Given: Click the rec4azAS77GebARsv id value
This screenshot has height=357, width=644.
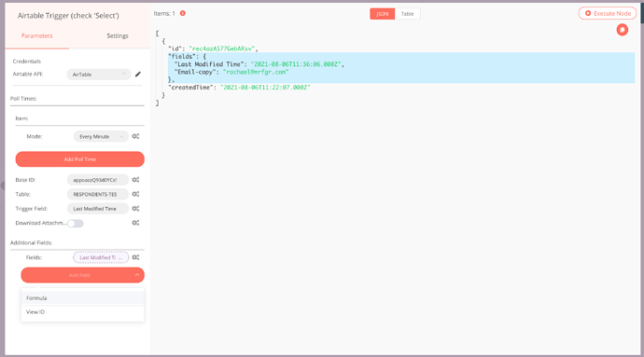Looking at the screenshot, I should [x=222, y=48].
